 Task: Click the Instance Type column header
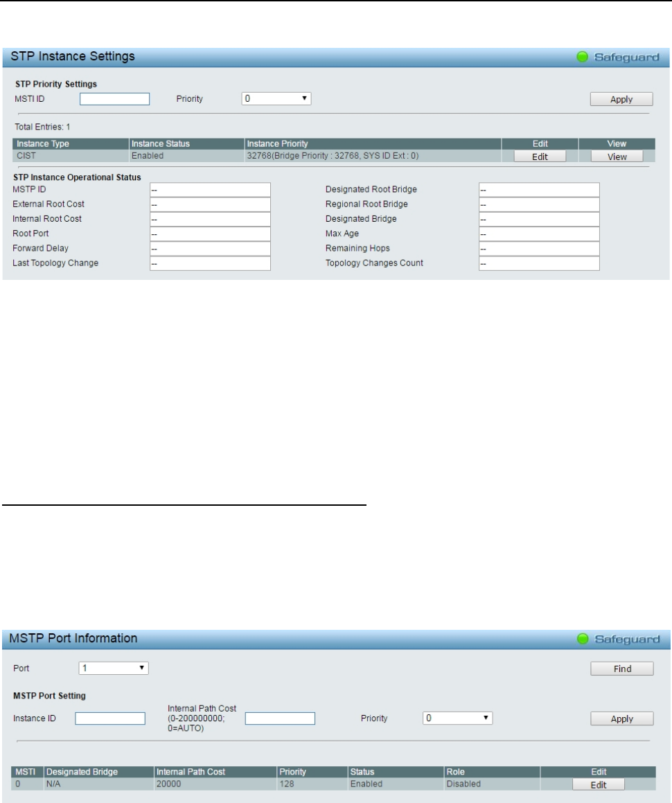(71, 144)
